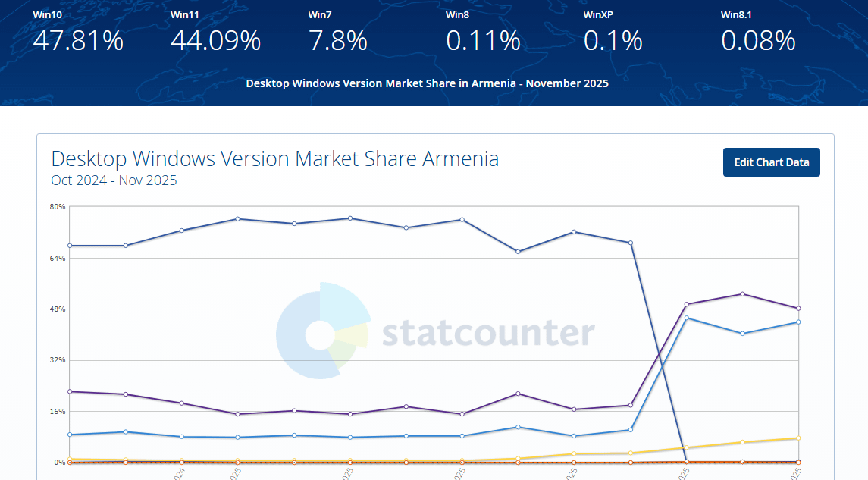This screenshot has width=868, height=480.
Task: Pick the WinXP 0.1% stat figure
Action: coord(613,40)
